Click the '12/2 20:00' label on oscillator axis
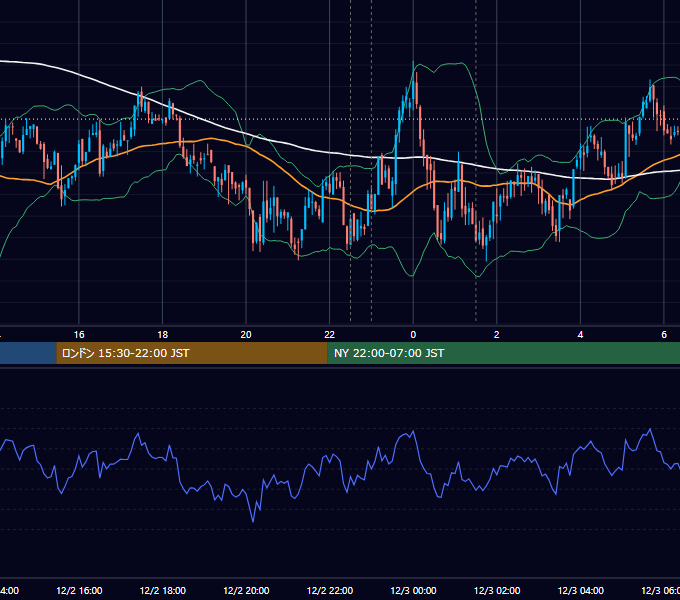 (246, 590)
